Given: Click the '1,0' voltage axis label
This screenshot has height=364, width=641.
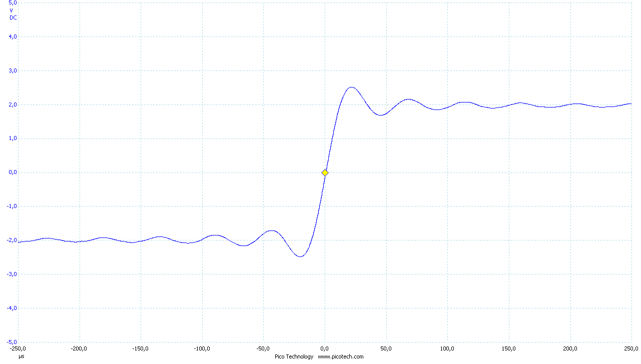Looking at the screenshot, I should [13, 138].
